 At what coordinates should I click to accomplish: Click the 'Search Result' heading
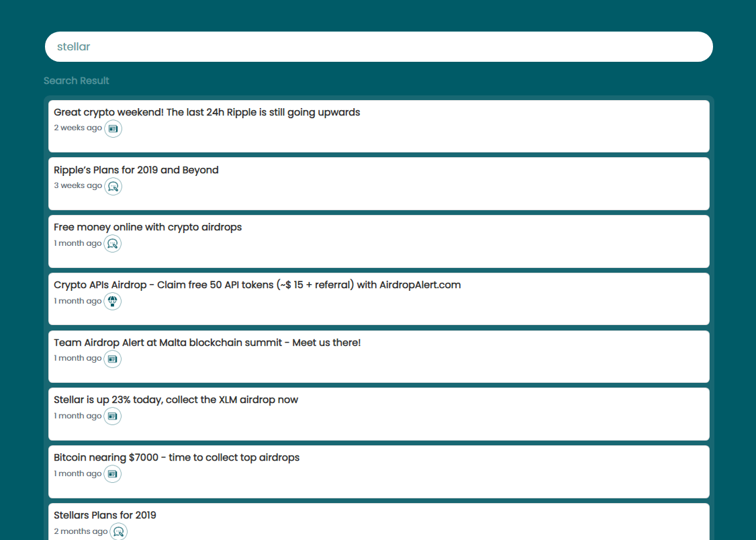click(x=76, y=81)
